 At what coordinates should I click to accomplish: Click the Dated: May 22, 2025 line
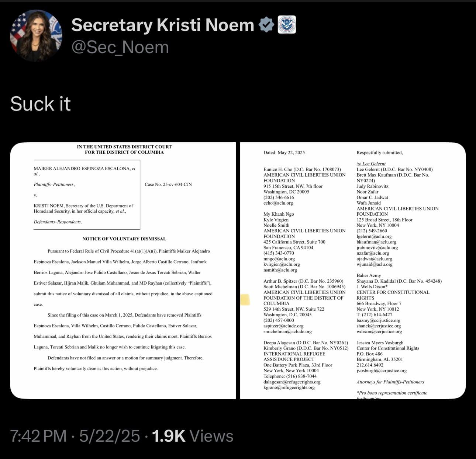point(284,153)
